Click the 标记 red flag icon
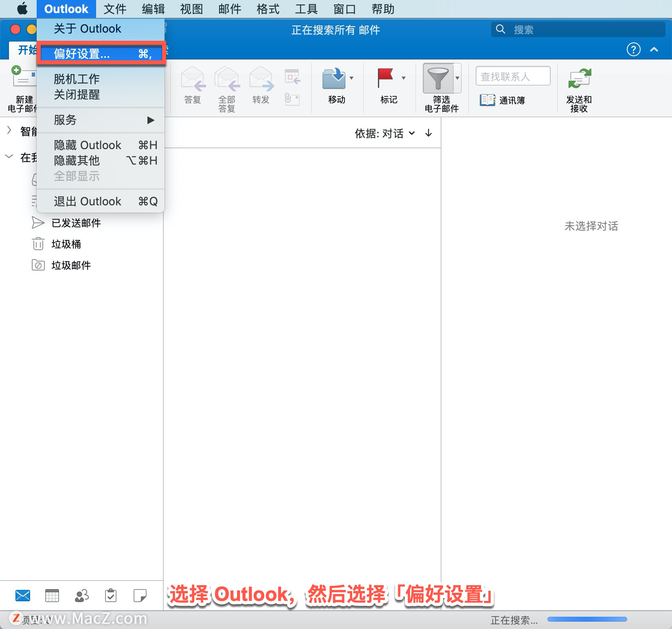672x629 pixels. tap(385, 78)
